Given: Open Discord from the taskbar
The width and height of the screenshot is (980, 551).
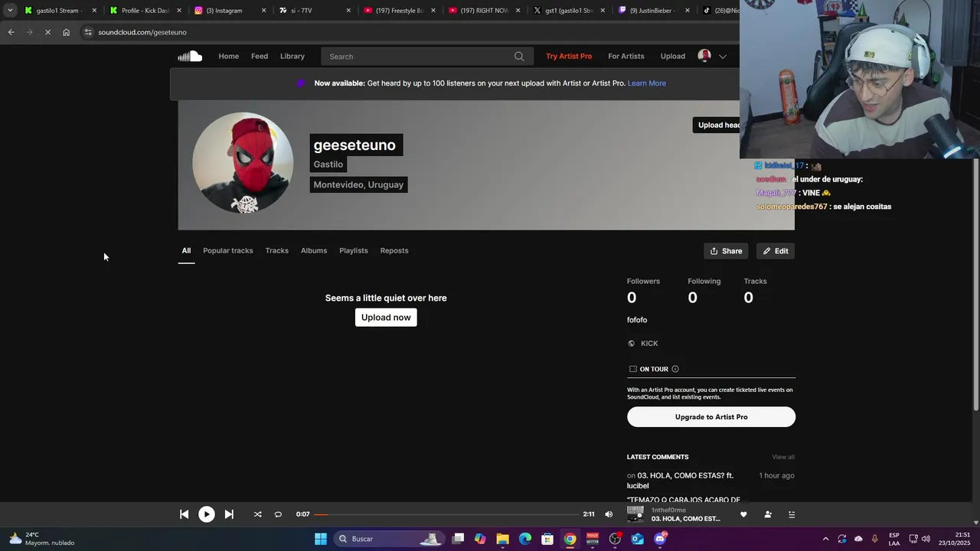Looking at the screenshot, I should pos(660,539).
